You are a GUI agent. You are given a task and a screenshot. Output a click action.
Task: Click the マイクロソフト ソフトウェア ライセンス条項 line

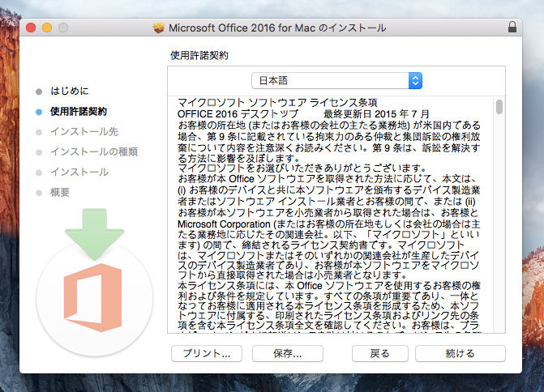click(277, 103)
